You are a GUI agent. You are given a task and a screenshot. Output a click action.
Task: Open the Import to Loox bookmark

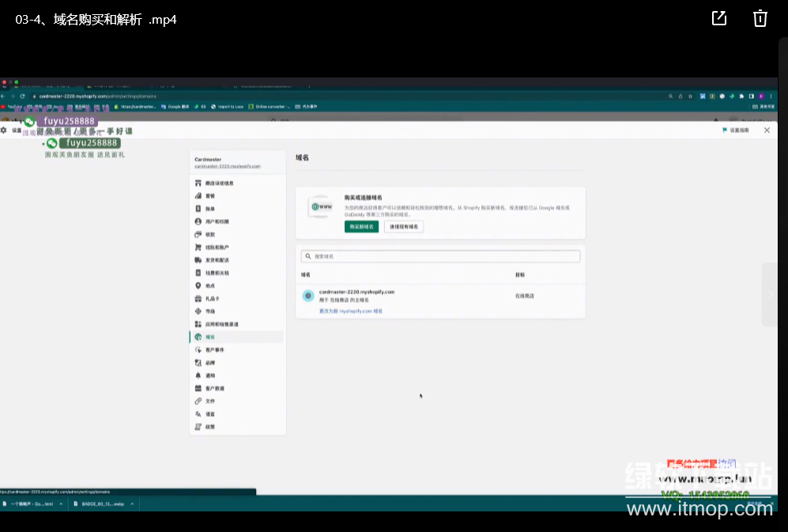tap(227, 107)
